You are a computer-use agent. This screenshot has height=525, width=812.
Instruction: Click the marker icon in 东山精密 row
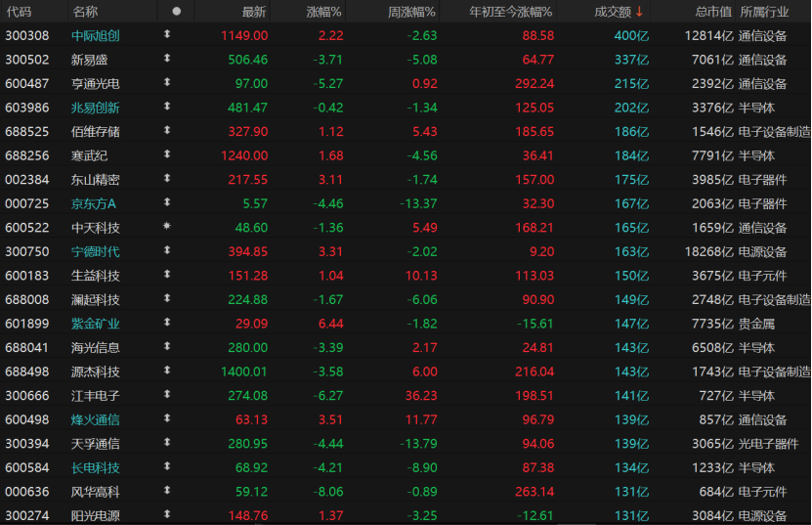(167, 178)
